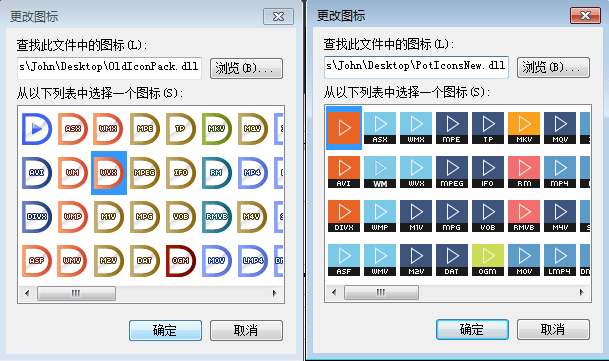Click 浏览(B) button in PotIconsNew dialog
Screen dimensions: 609x361
(x=553, y=68)
